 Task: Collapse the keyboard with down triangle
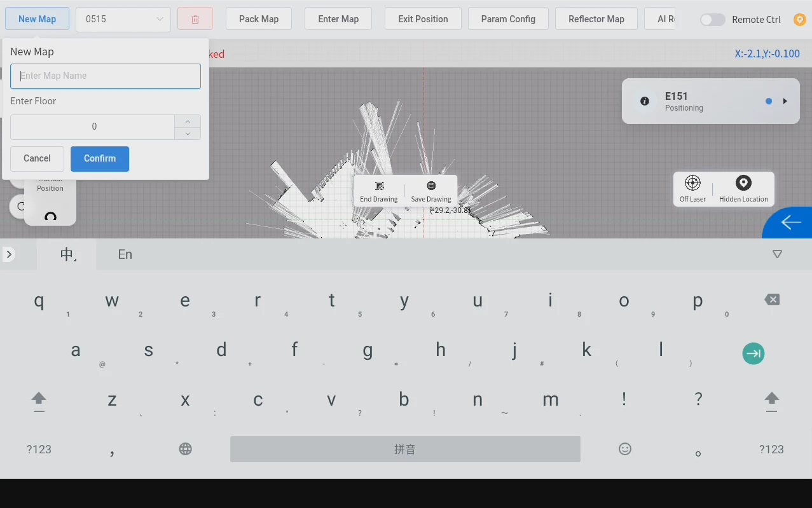777,254
